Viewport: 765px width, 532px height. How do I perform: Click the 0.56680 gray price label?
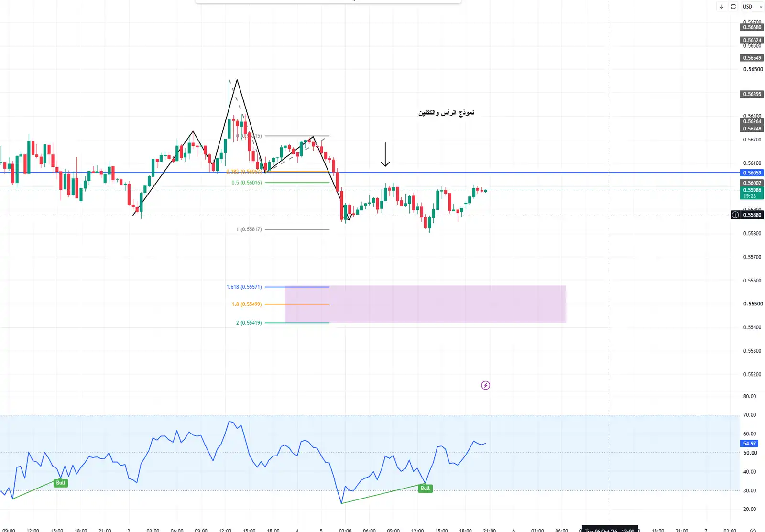click(x=752, y=27)
